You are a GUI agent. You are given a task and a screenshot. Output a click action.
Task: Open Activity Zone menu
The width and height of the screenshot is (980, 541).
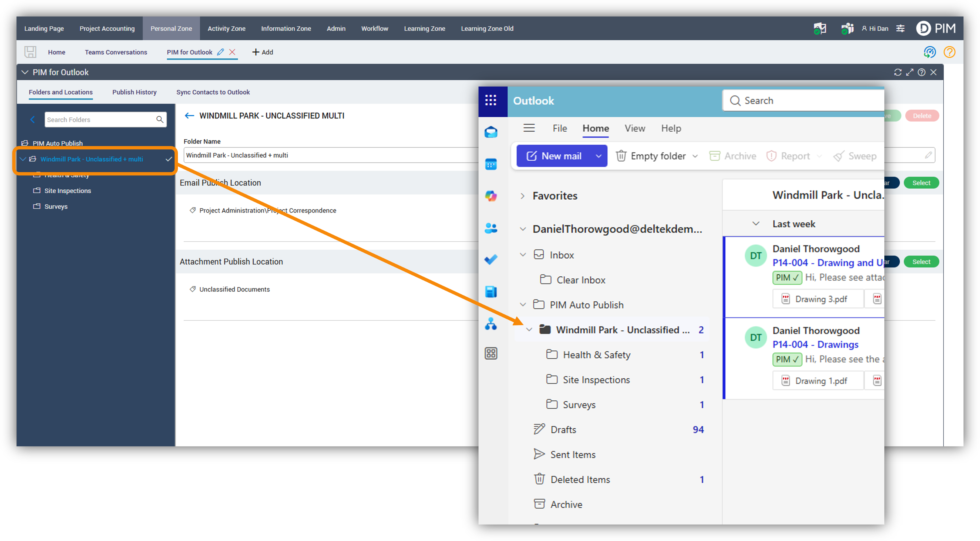pyautogui.click(x=226, y=28)
